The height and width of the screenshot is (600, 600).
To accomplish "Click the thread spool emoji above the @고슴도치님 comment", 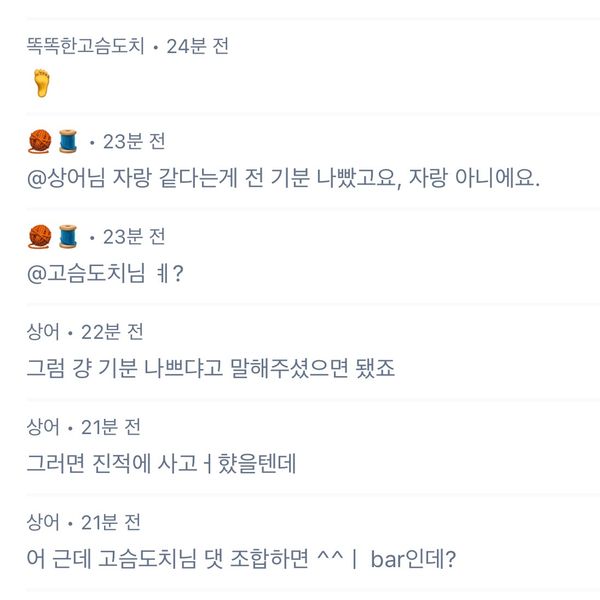I will (x=66, y=236).
